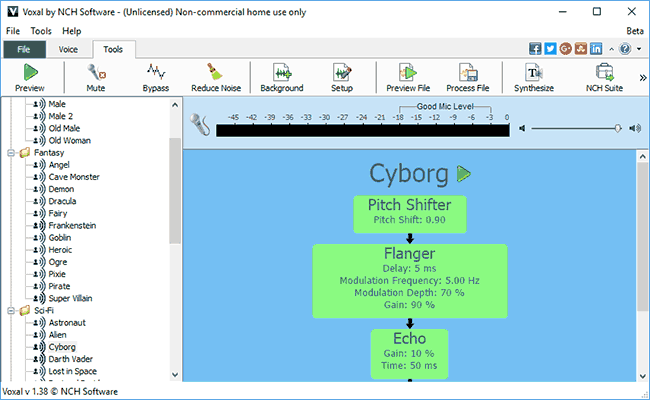This screenshot has width=650, height=400.
Task: Click the low volume speaker icon
Action: 522,128
